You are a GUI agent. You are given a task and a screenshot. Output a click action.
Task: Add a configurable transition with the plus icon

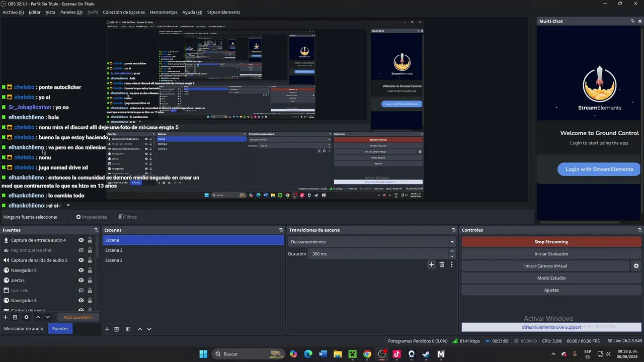pyautogui.click(x=431, y=264)
